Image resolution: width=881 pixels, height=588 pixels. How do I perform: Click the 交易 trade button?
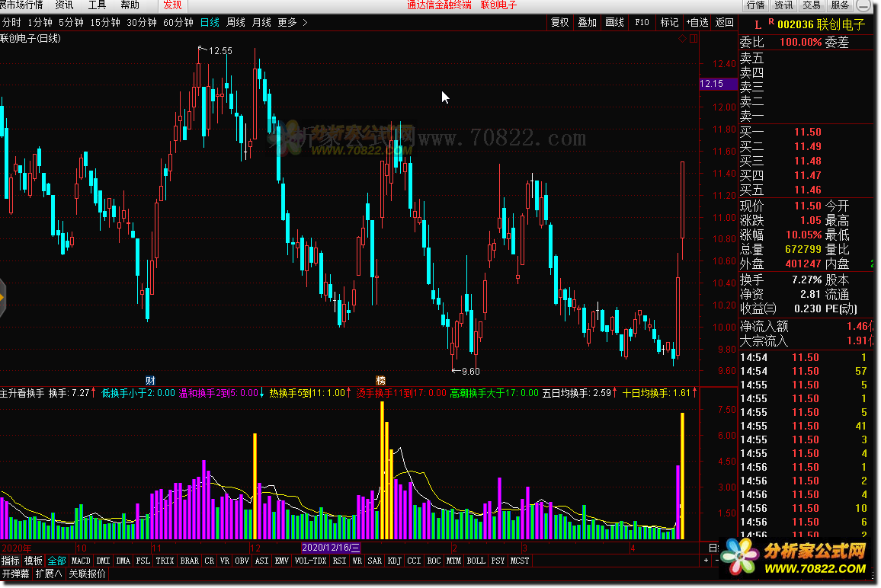812,5
